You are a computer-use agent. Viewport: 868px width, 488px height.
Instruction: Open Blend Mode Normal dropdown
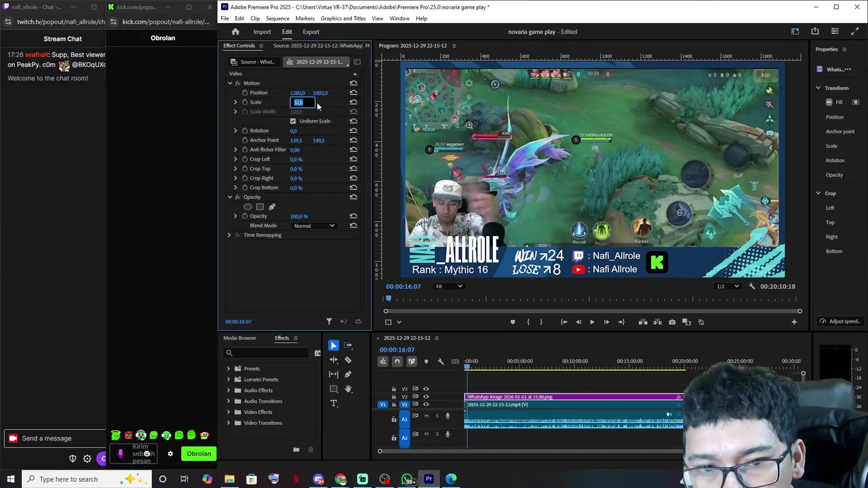pos(313,226)
